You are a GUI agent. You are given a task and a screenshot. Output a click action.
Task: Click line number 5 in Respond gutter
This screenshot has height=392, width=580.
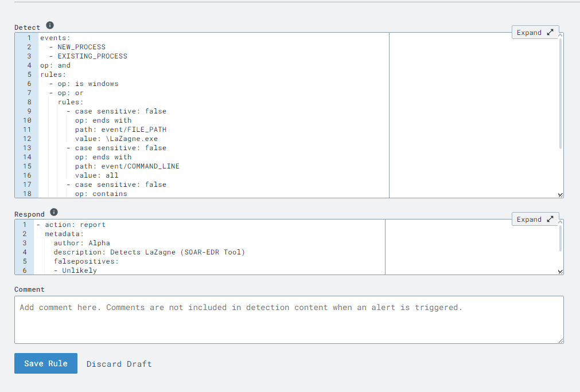pos(25,261)
